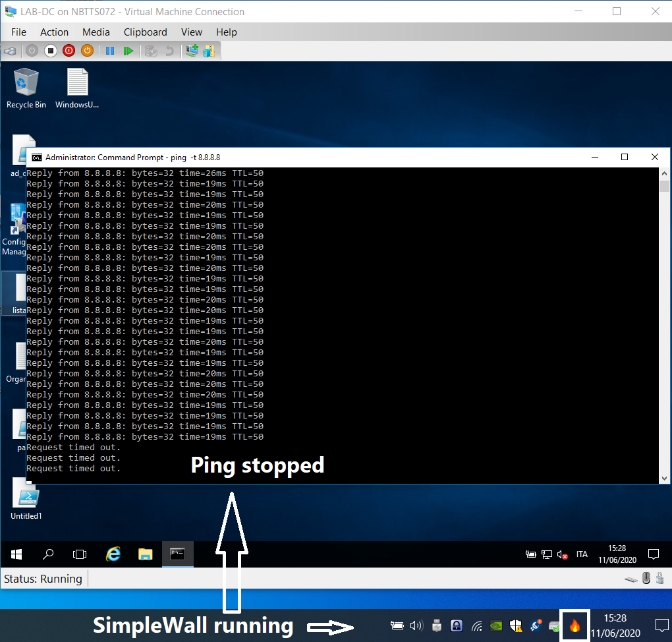Open the Clipboard menu
The width and height of the screenshot is (672, 642).
click(145, 32)
